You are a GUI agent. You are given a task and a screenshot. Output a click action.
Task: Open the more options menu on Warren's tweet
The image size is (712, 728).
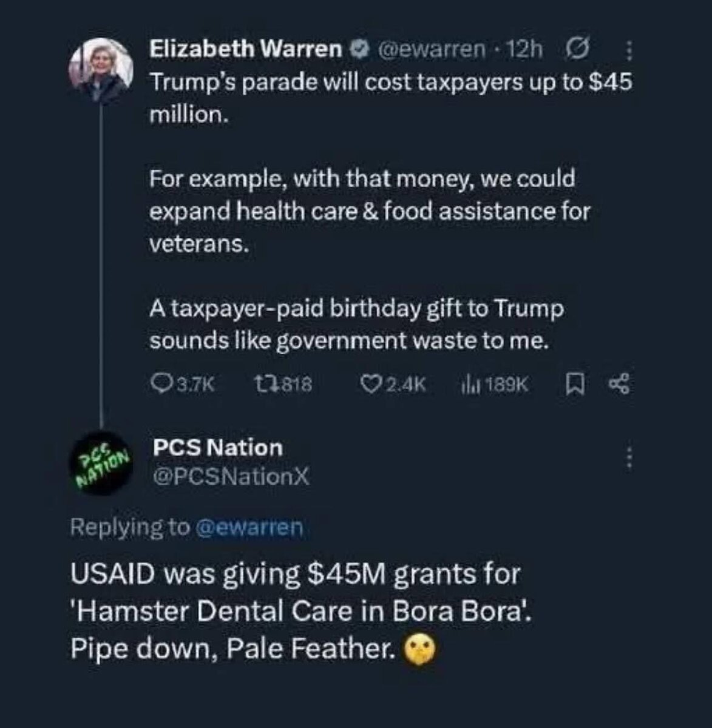(x=629, y=50)
